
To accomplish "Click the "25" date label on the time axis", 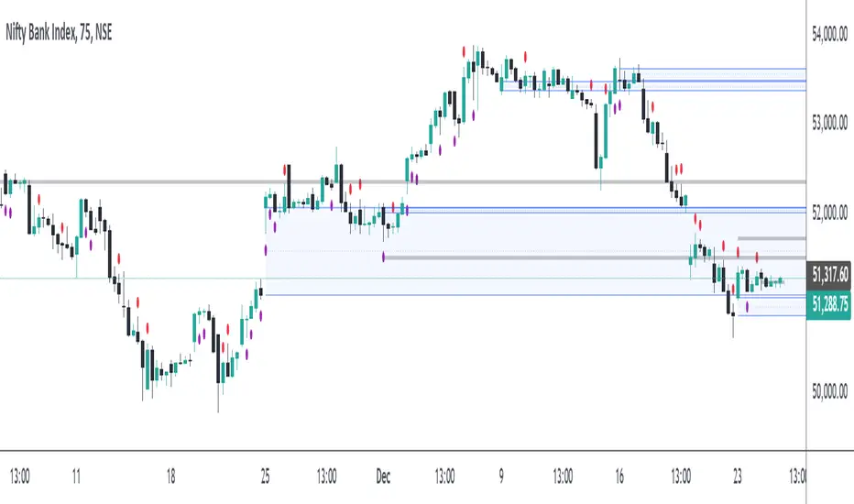I will pos(265,477).
